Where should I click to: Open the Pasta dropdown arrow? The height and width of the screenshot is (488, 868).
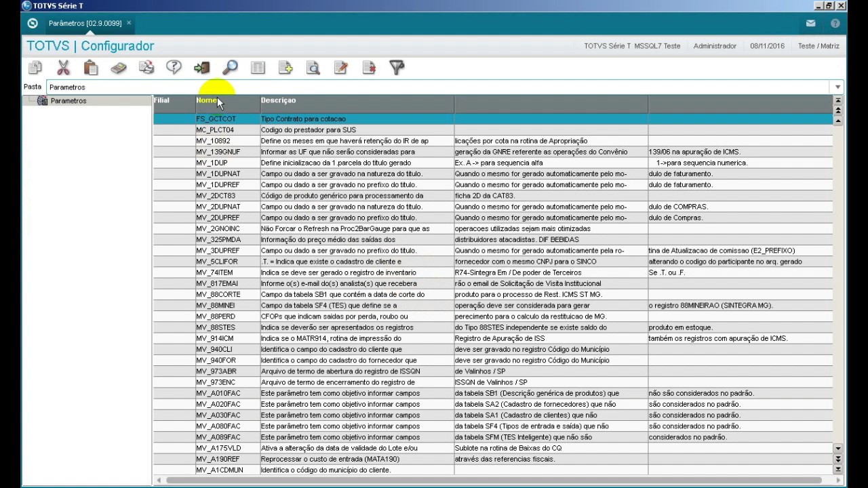coord(837,87)
